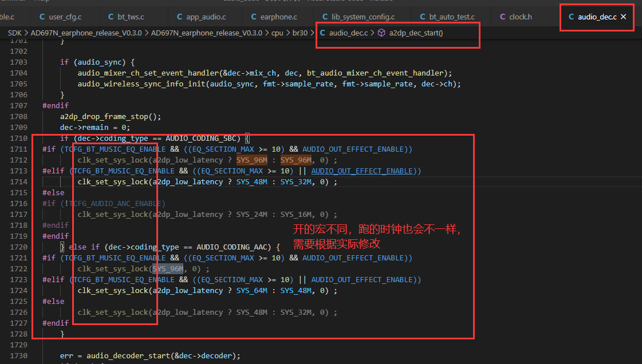
Task: Click the a2dp_dec_start() cube symbol icon in breadcrumb
Action: tap(381, 33)
